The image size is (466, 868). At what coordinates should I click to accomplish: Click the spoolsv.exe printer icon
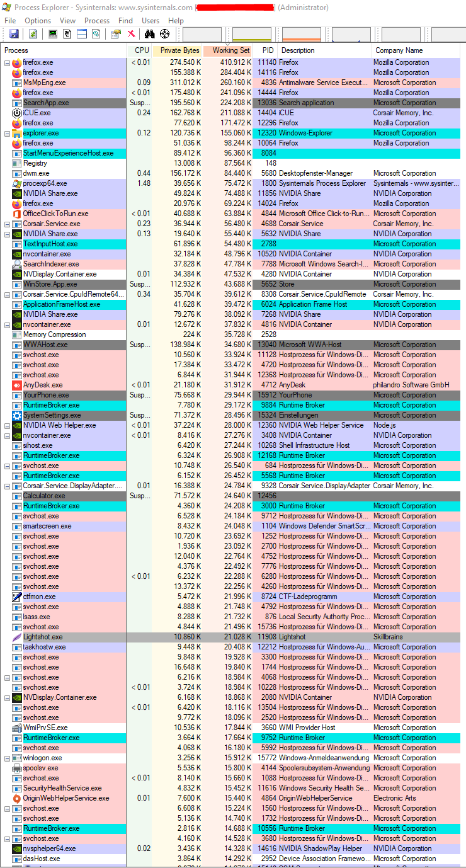pos(17,768)
